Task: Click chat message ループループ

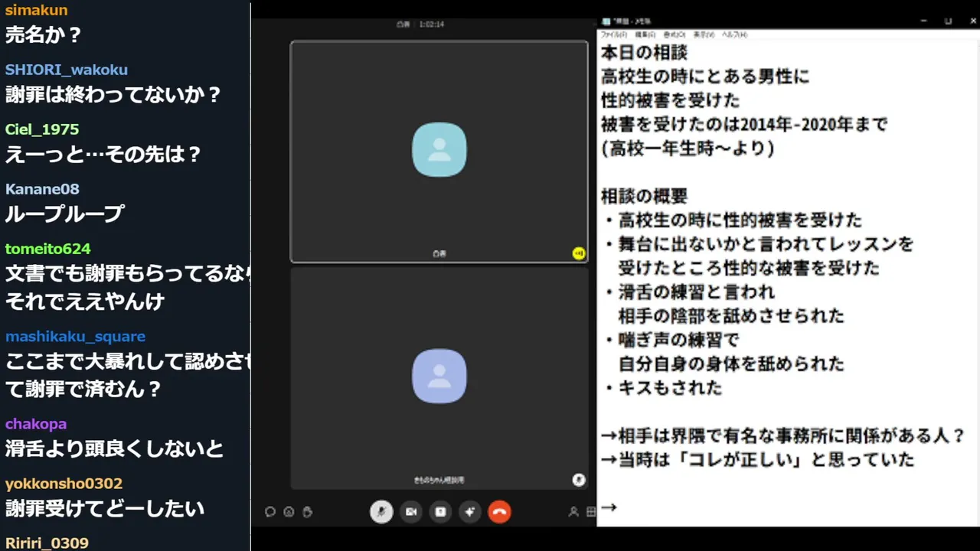Action: (x=64, y=214)
